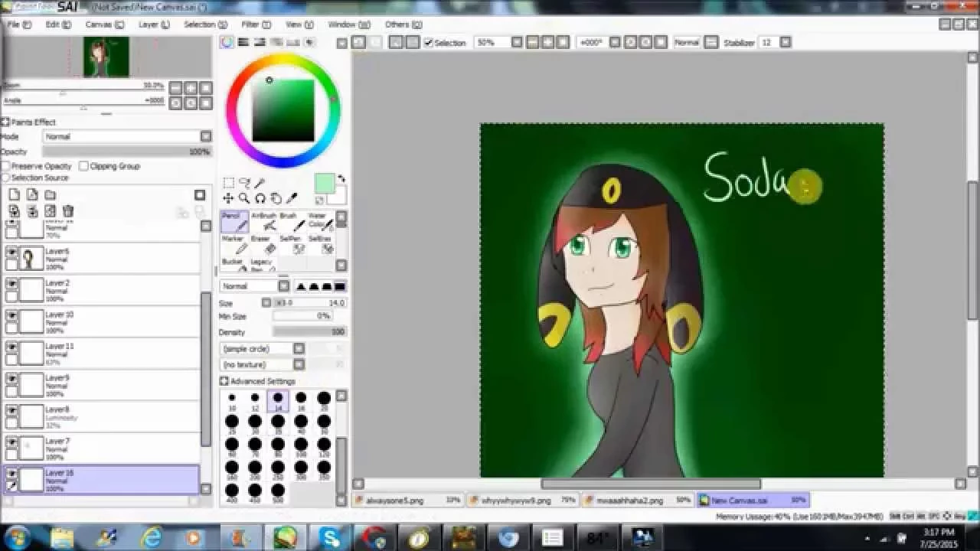Open the Layer menu

[154, 24]
